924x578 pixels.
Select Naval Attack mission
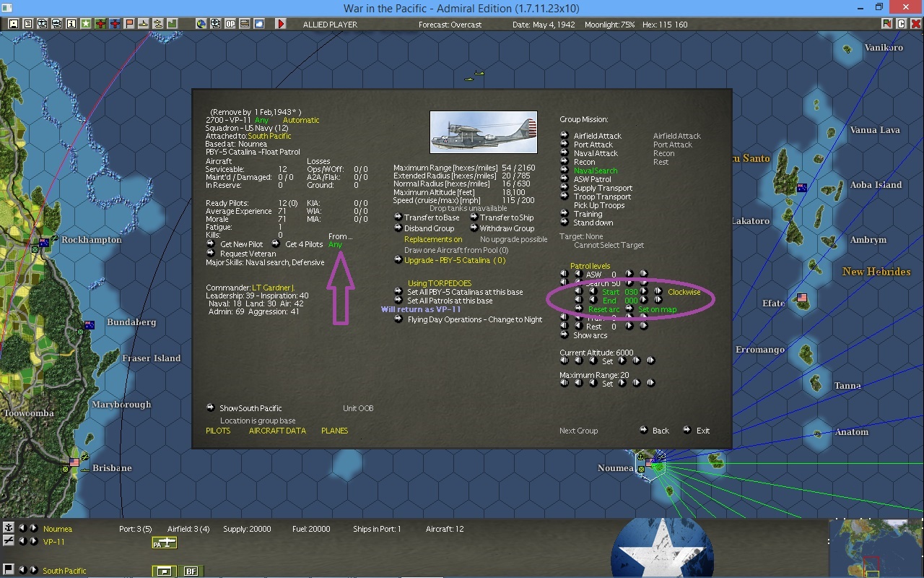click(x=596, y=153)
